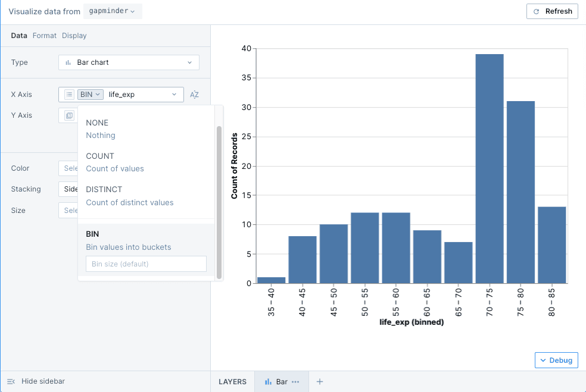Switch to the Display tab
Screen dimensions: 586x392
(x=74, y=36)
